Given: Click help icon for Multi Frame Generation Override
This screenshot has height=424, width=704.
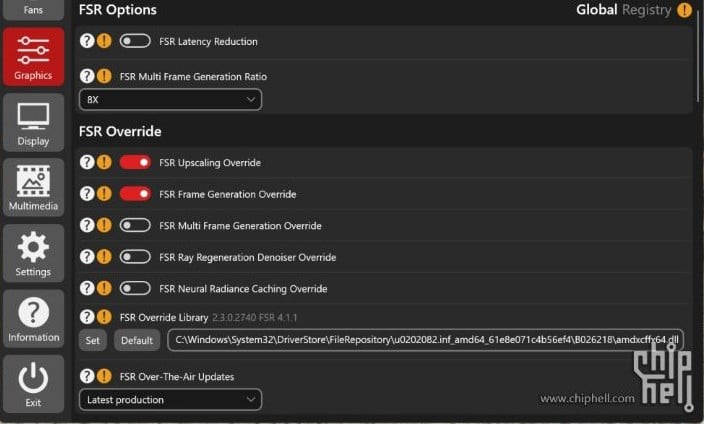Looking at the screenshot, I should pyautogui.click(x=87, y=225).
